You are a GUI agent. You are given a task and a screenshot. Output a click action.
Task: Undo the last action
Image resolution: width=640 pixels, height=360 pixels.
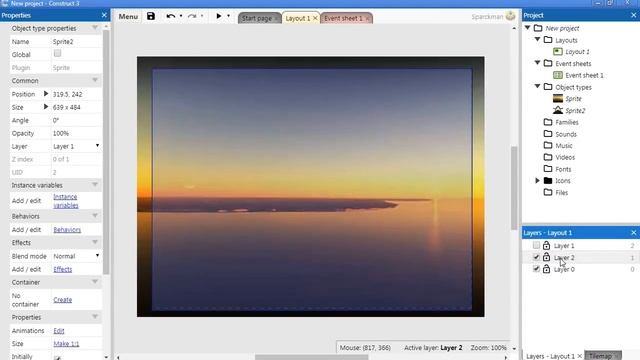click(171, 16)
